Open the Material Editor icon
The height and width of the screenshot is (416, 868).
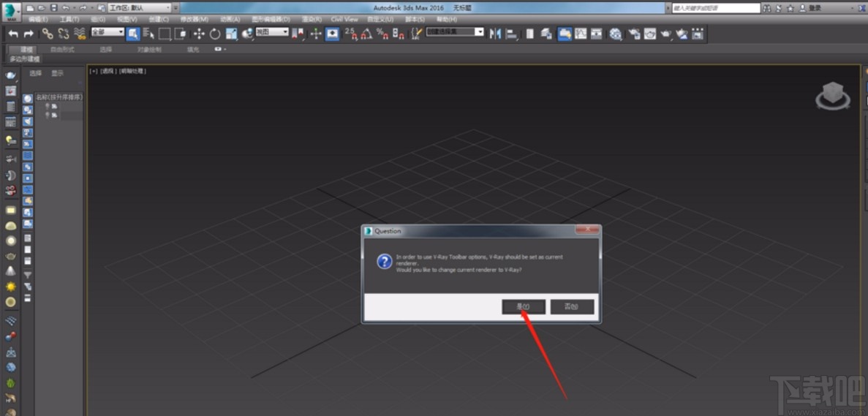616,34
